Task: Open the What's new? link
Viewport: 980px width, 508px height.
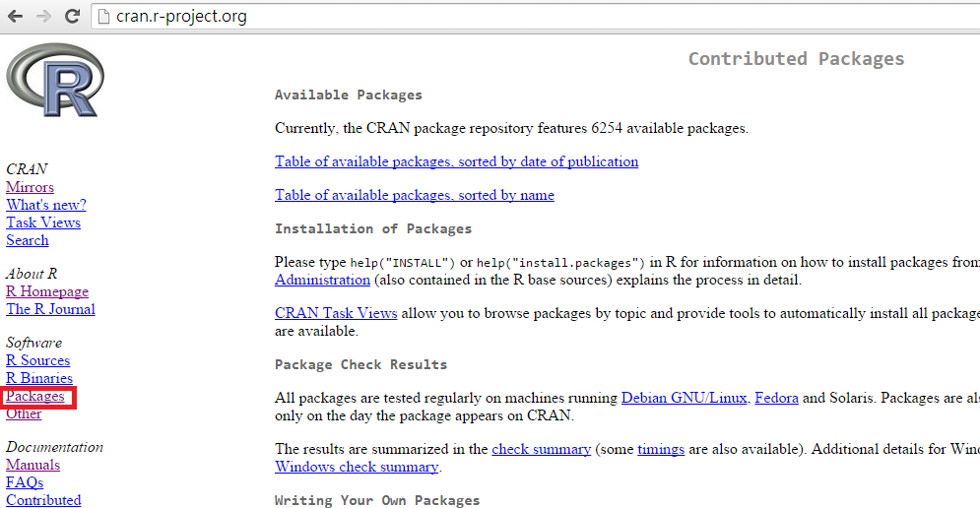Action: click(45, 205)
